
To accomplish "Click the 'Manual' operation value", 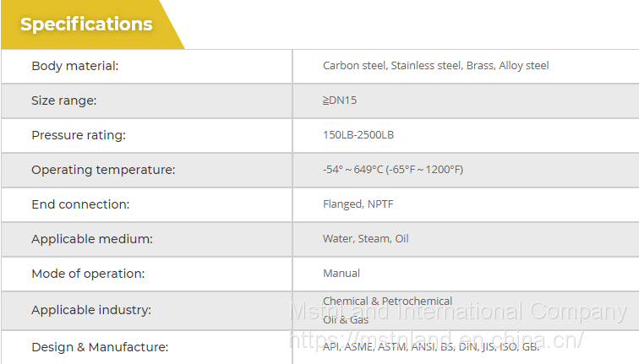I will click(x=341, y=274).
